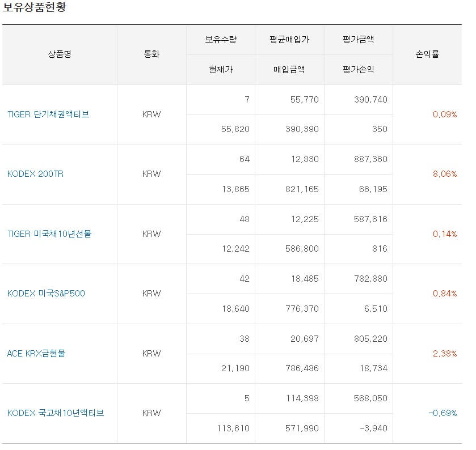Select the average price 12,830
476x450 pixels.
point(305,159)
